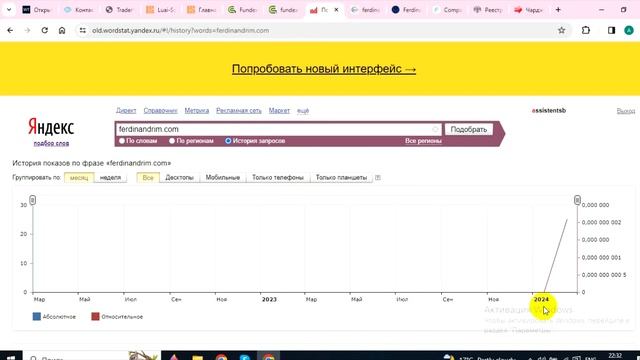
Task: Toggle the 'Абсолютное' legend series
Action: (x=54, y=316)
